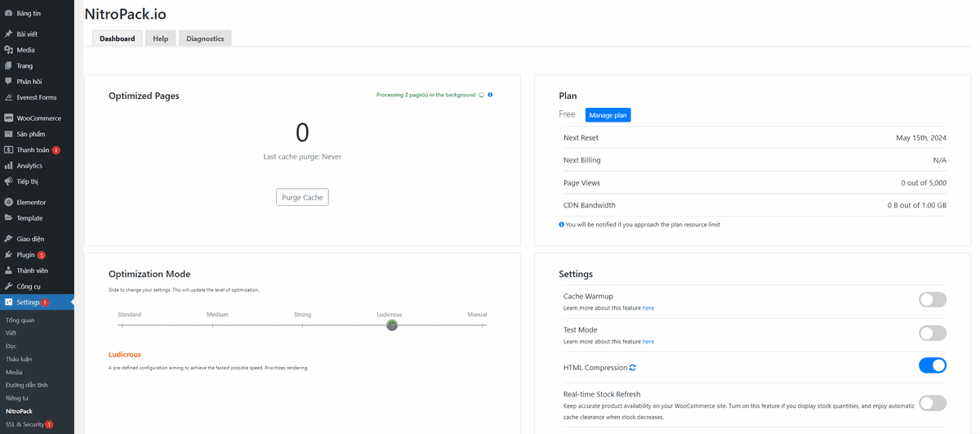Click the Thanh toán notification badge
The image size is (980, 434).
(56, 150)
